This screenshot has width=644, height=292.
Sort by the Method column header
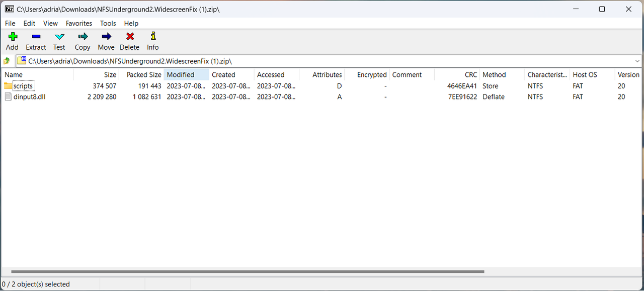(x=502, y=74)
